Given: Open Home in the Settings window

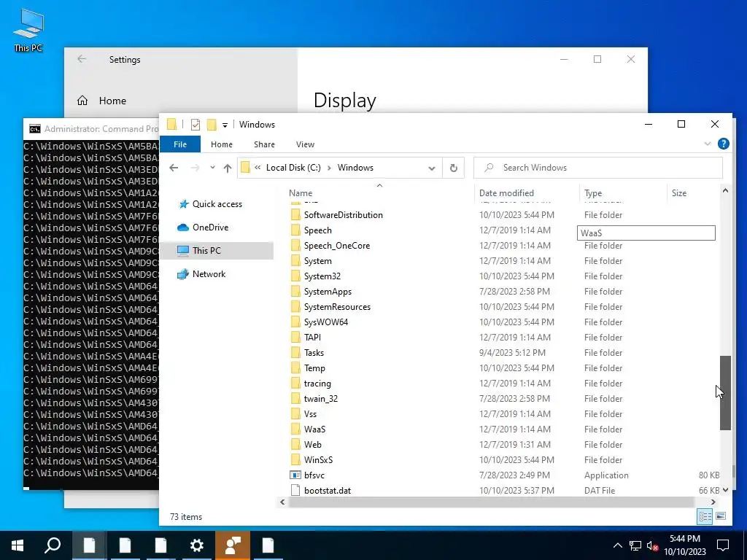Looking at the screenshot, I should click(112, 101).
